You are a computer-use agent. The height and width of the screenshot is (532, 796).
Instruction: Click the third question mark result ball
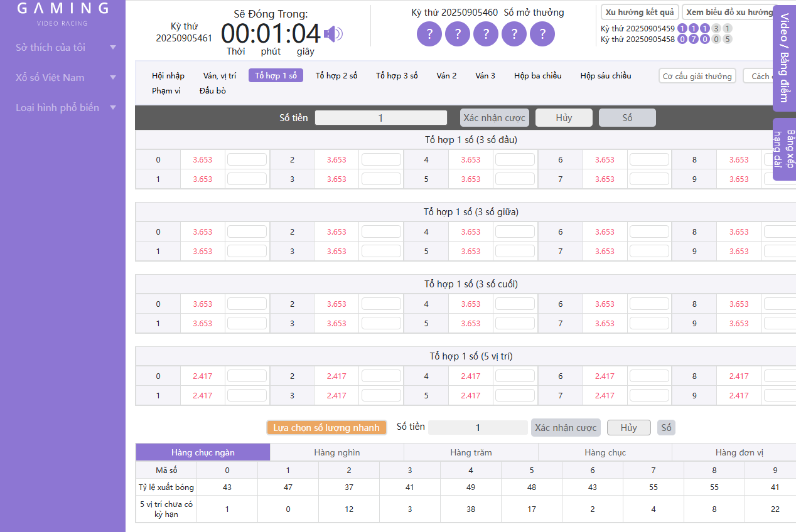point(486,34)
